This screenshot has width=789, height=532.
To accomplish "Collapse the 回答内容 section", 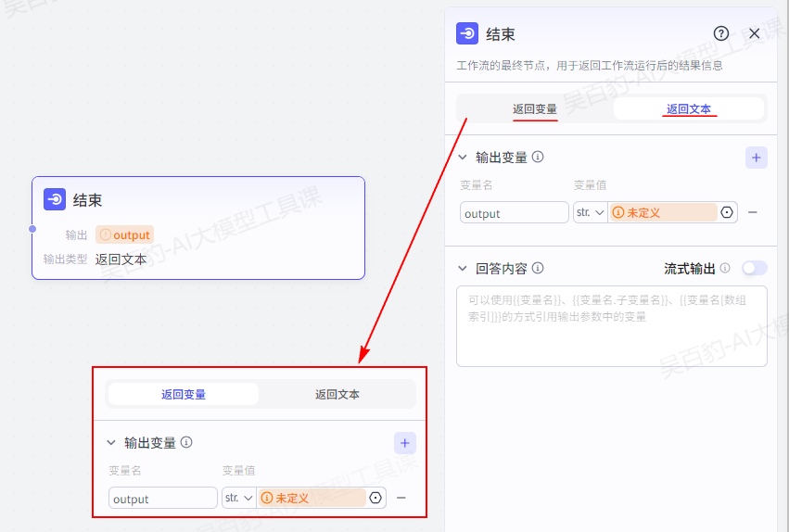I will pyautogui.click(x=463, y=268).
